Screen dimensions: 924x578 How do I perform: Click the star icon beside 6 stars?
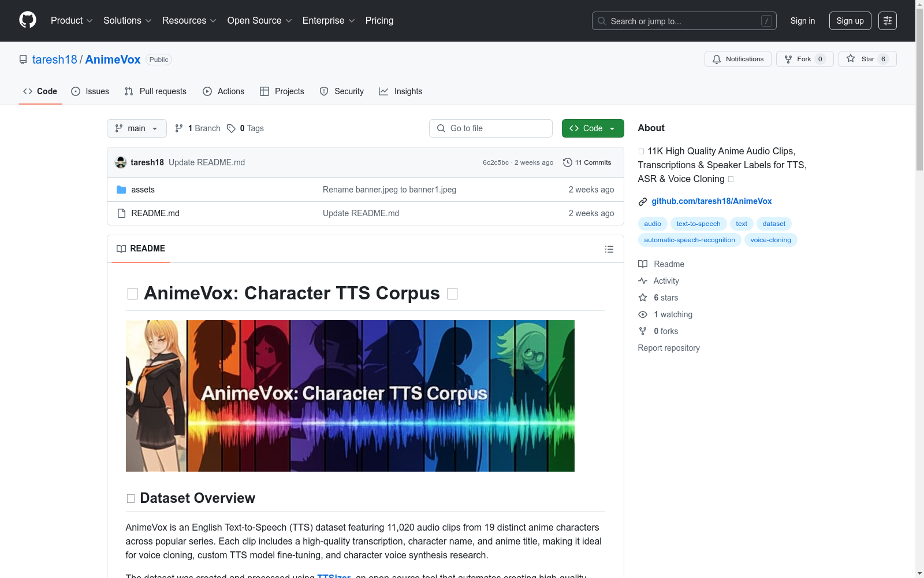(x=643, y=298)
